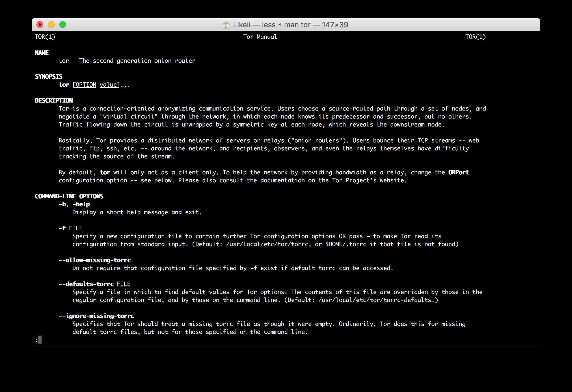Minimize the terminal with yellow button
The width and height of the screenshot is (572, 392).
51,25
